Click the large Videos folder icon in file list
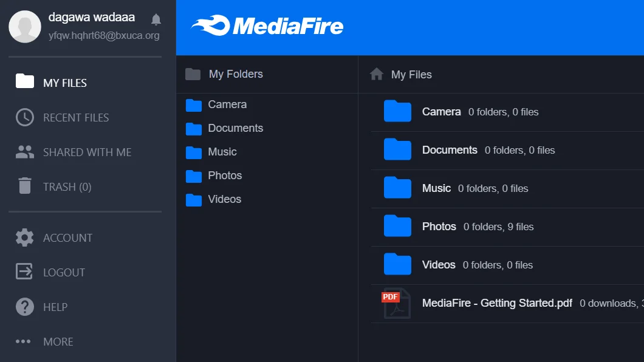 coord(397,264)
